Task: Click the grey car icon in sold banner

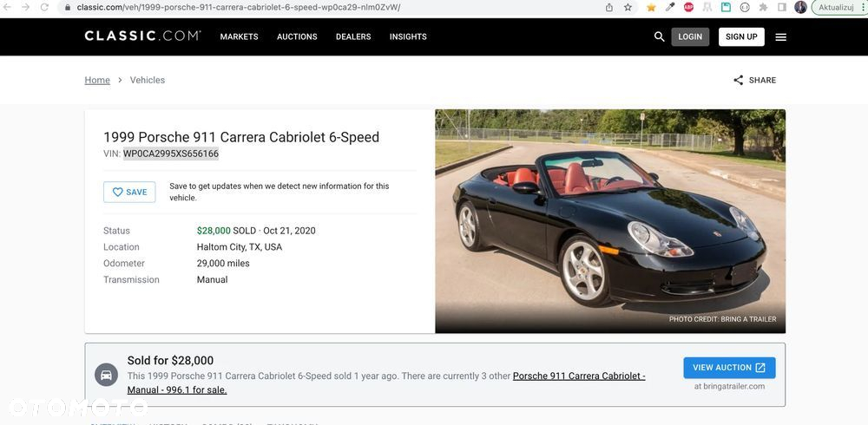Action: [106, 375]
